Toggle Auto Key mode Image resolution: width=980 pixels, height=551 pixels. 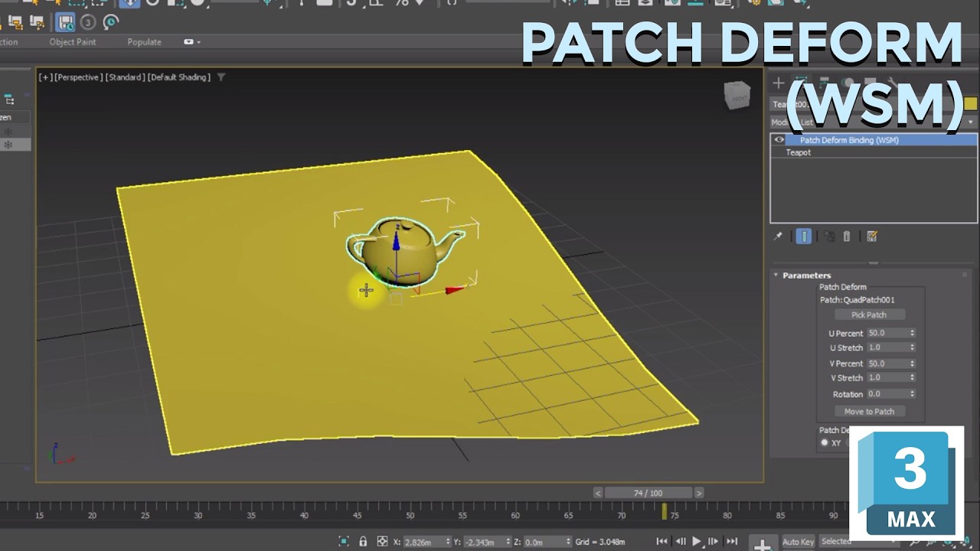tap(798, 542)
